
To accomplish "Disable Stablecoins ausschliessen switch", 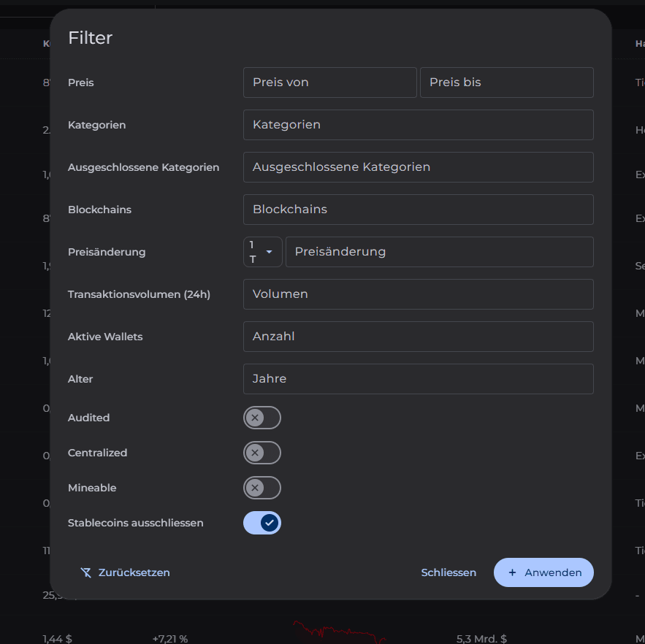I will 262,523.
